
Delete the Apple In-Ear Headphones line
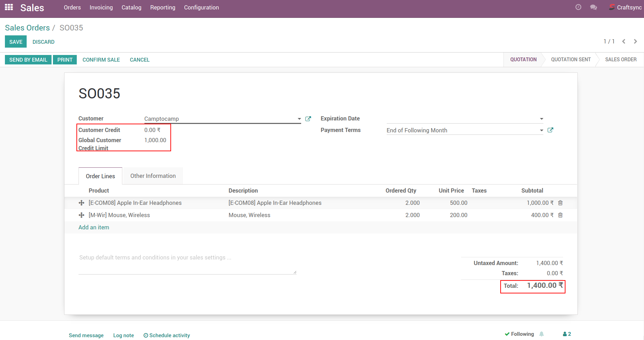[560, 203]
